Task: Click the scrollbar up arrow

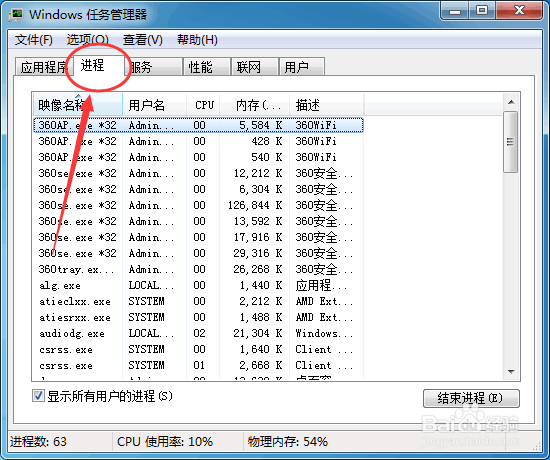Action: click(511, 102)
